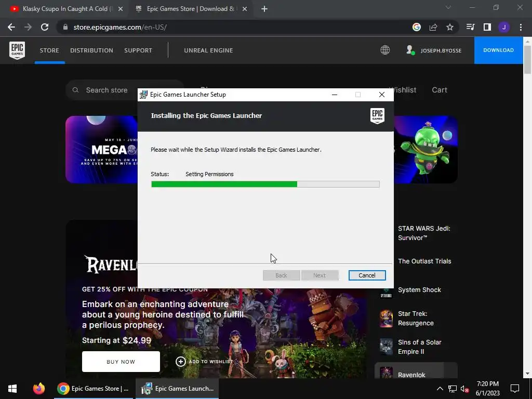The image size is (532, 399).
Task: Launch Firefox from the taskbar
Action: [38, 389]
